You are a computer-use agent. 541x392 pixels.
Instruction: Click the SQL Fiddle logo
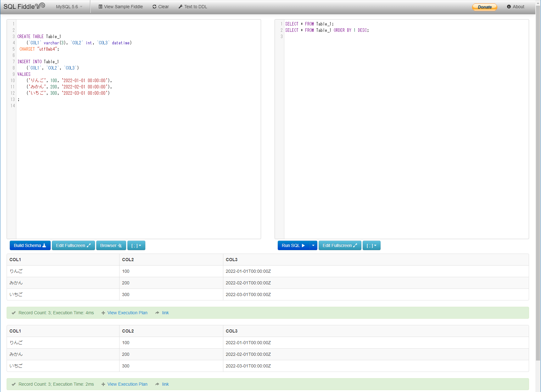pyautogui.click(x=24, y=6)
